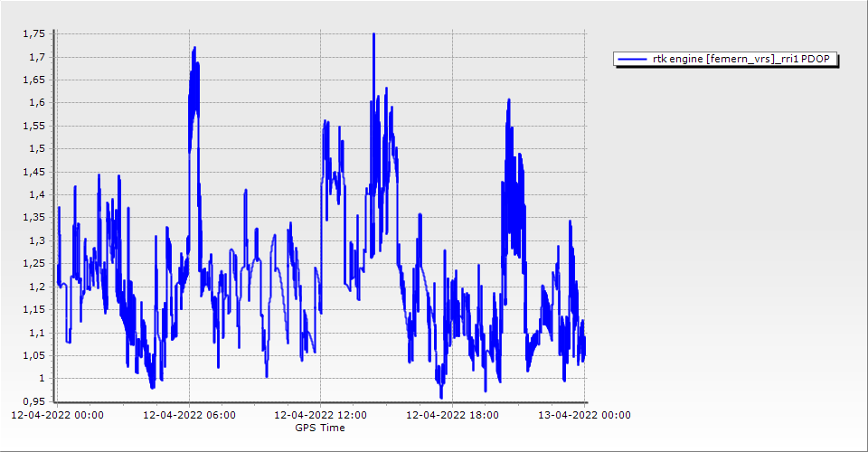Viewport: 868px width, 452px height.
Task: Click the 1,75 y-axis tick label
Action: (x=33, y=33)
